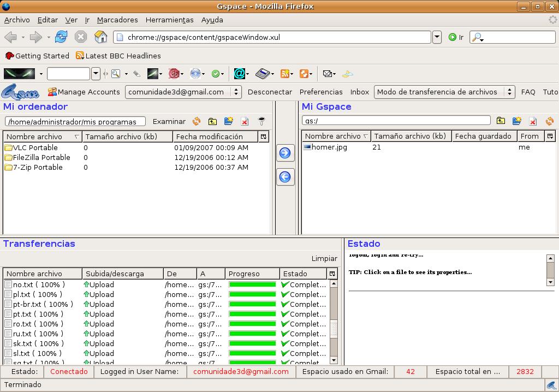
Task: Open Preferencias
Action: 321,92
